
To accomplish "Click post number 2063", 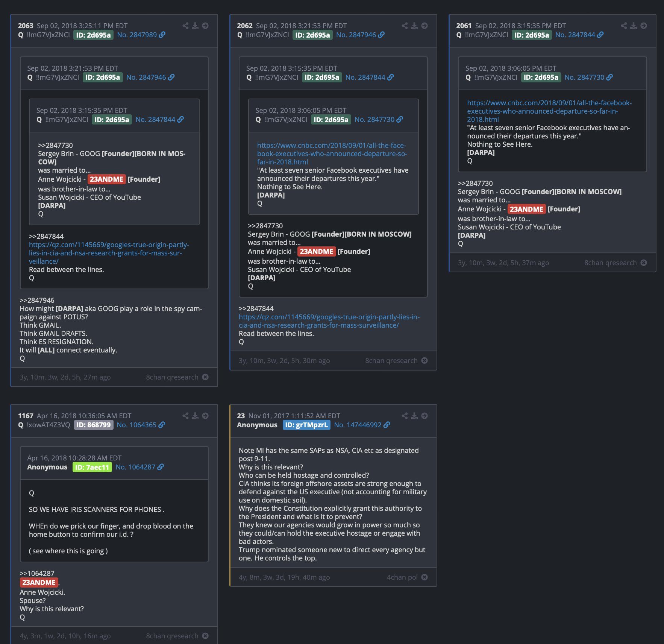I will pyautogui.click(x=26, y=26).
